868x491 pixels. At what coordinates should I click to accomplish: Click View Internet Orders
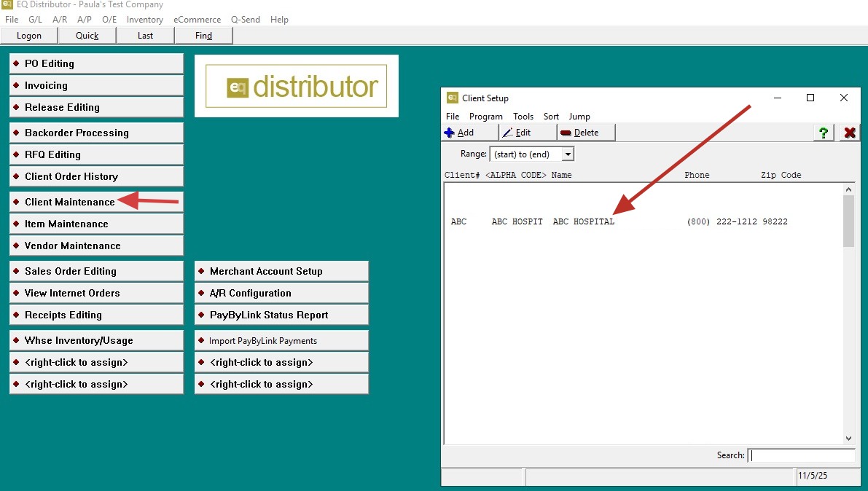(96, 293)
